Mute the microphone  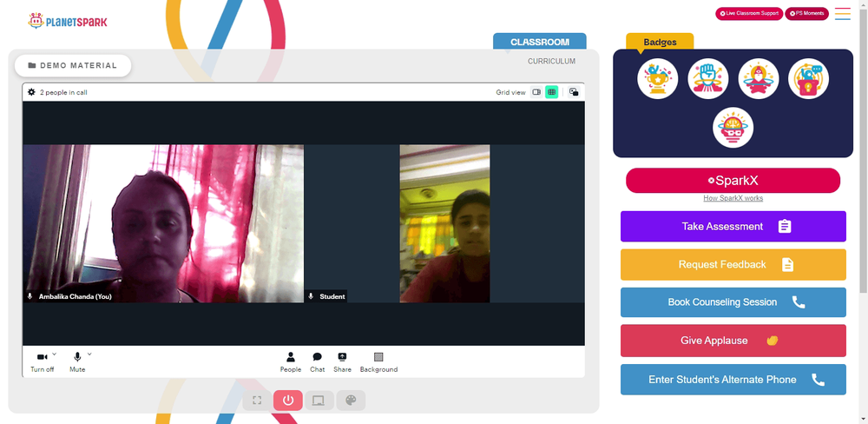pos(77,362)
